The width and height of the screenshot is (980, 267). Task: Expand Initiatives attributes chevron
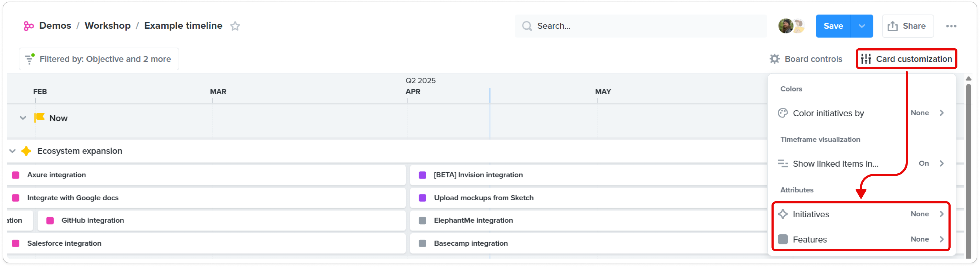(942, 214)
